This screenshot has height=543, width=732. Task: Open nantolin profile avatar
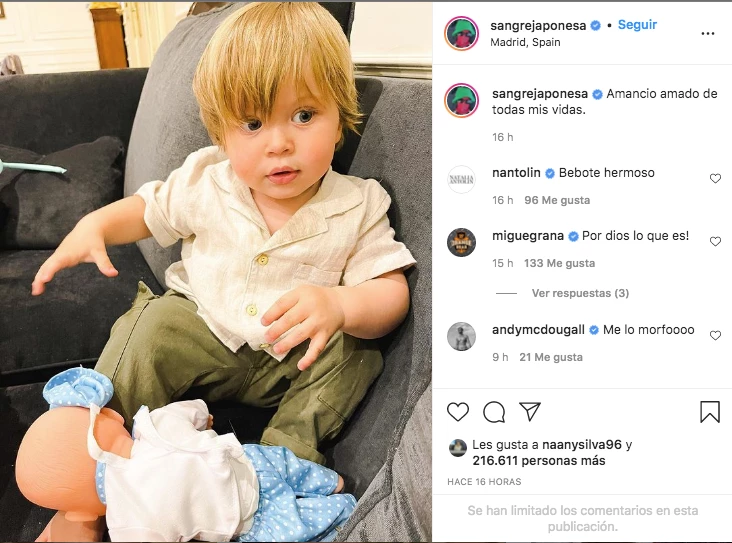(x=461, y=179)
